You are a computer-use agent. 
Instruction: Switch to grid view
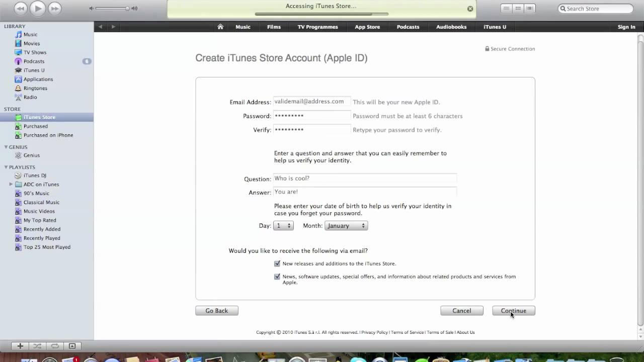point(518,9)
